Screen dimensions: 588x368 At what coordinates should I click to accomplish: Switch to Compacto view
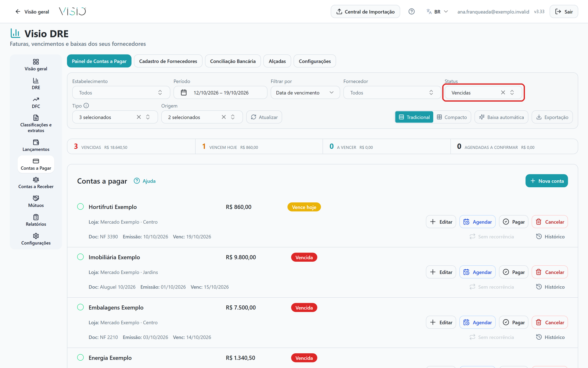tap(452, 117)
